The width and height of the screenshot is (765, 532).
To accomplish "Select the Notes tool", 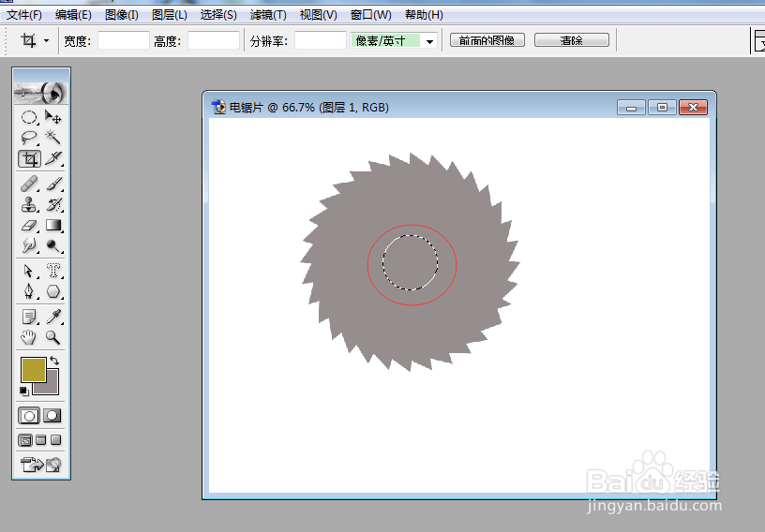I will point(29,317).
